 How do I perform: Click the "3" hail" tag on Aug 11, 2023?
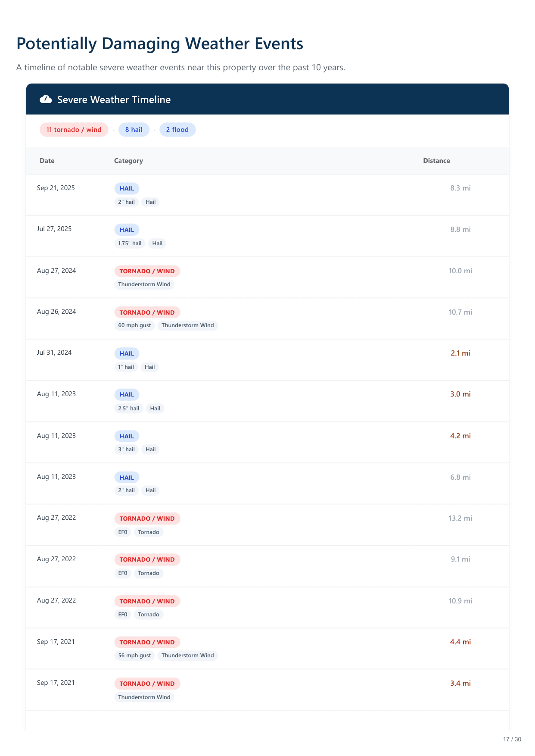[126, 450]
